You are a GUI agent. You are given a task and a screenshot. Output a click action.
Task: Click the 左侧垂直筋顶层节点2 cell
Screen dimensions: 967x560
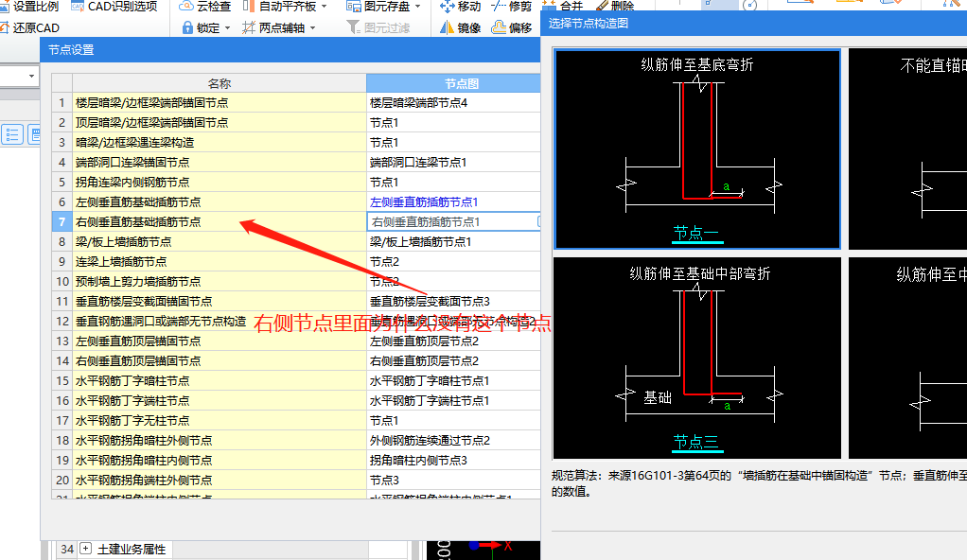click(453, 341)
